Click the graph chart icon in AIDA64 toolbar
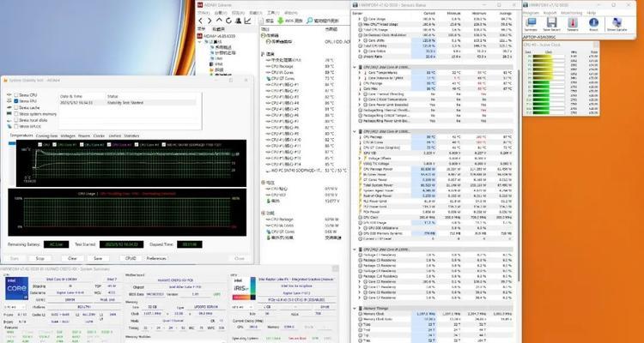Image resolution: width=644 pixels, height=343 pixels. pyautogui.click(x=247, y=21)
